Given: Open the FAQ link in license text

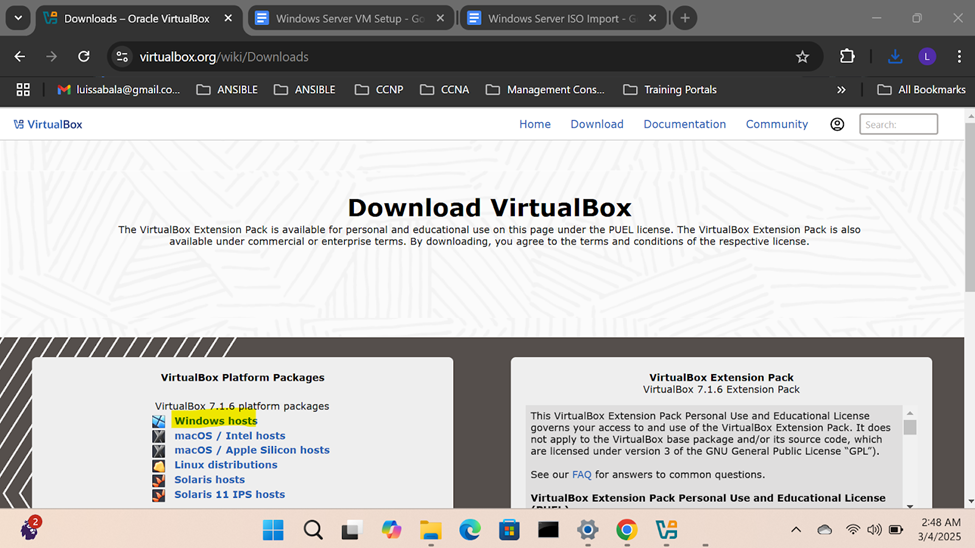Looking at the screenshot, I should 581,475.
